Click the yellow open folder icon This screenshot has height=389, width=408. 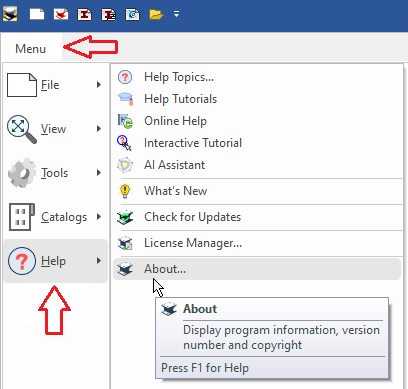pyautogui.click(x=156, y=14)
